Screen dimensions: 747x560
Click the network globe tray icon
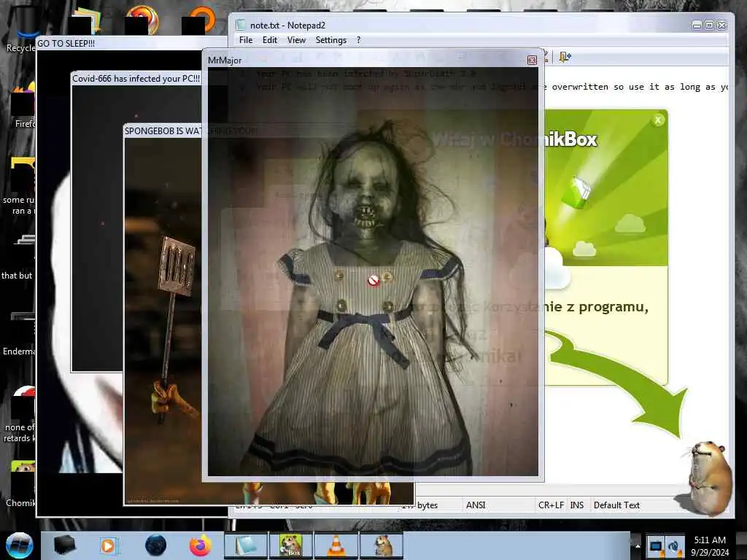click(x=675, y=546)
